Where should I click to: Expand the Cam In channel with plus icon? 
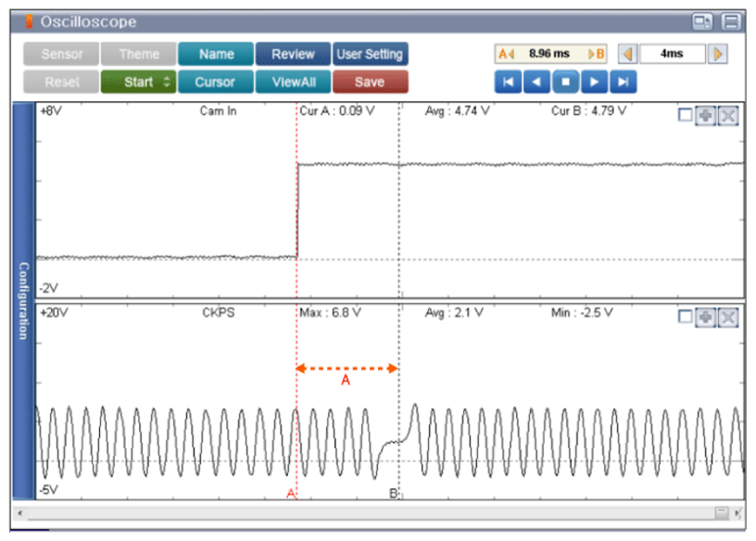705,116
